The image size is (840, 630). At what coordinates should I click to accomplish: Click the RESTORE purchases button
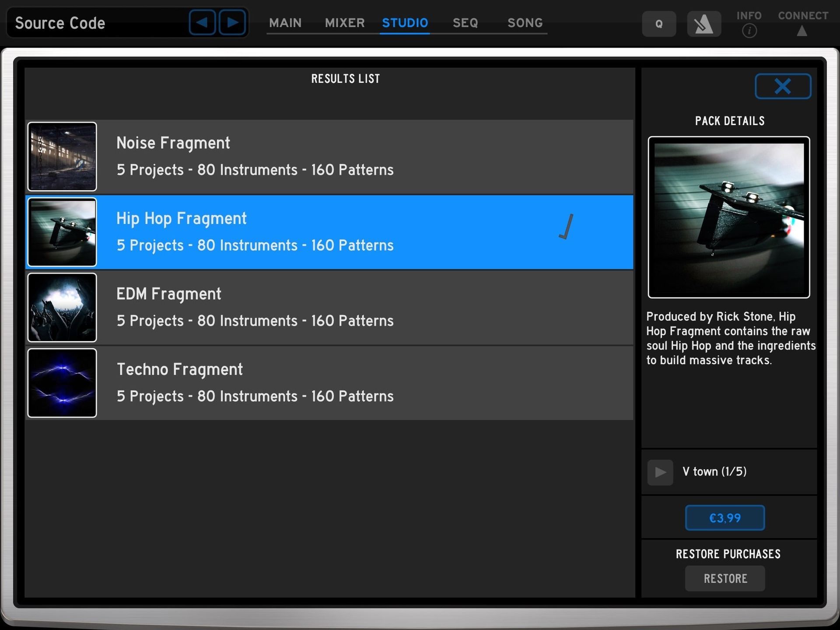[725, 578]
